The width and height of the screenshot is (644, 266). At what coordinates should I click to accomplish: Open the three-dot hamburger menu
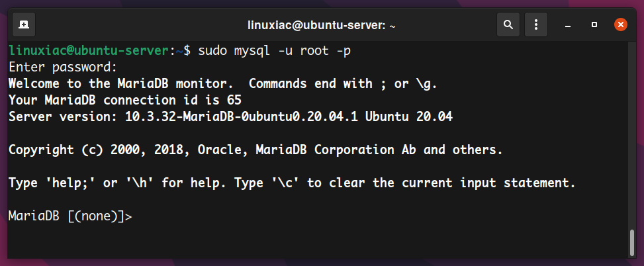click(x=536, y=24)
